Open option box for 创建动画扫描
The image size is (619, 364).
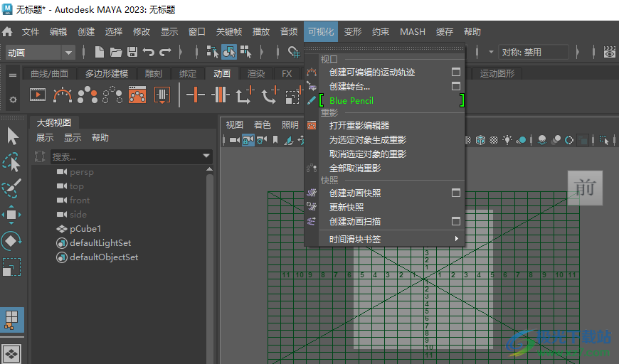pos(456,221)
